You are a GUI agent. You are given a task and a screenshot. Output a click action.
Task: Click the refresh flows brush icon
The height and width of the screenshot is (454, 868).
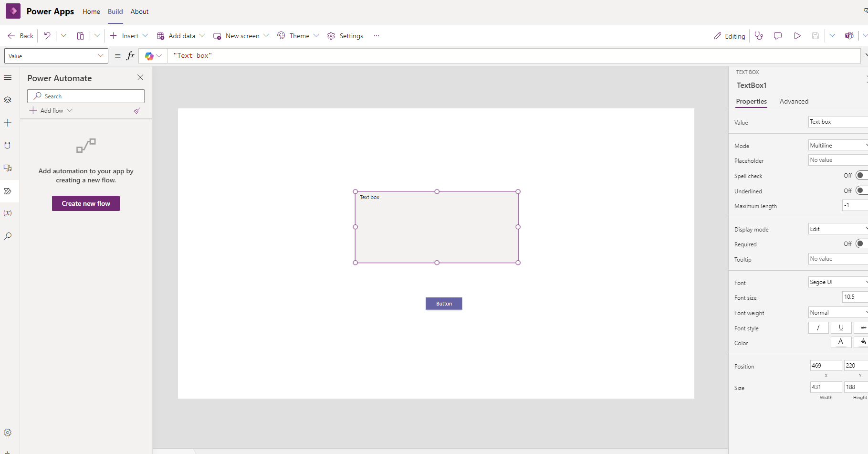pyautogui.click(x=137, y=111)
